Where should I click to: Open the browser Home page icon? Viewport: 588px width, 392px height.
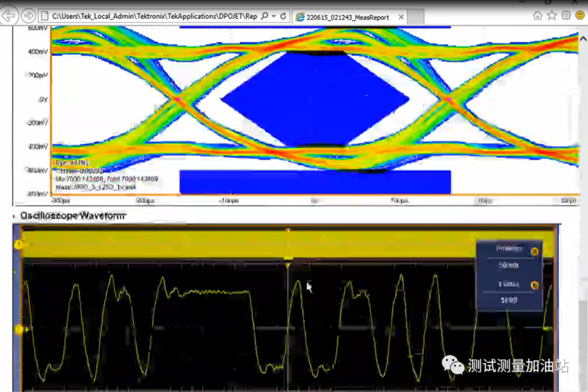click(x=538, y=15)
